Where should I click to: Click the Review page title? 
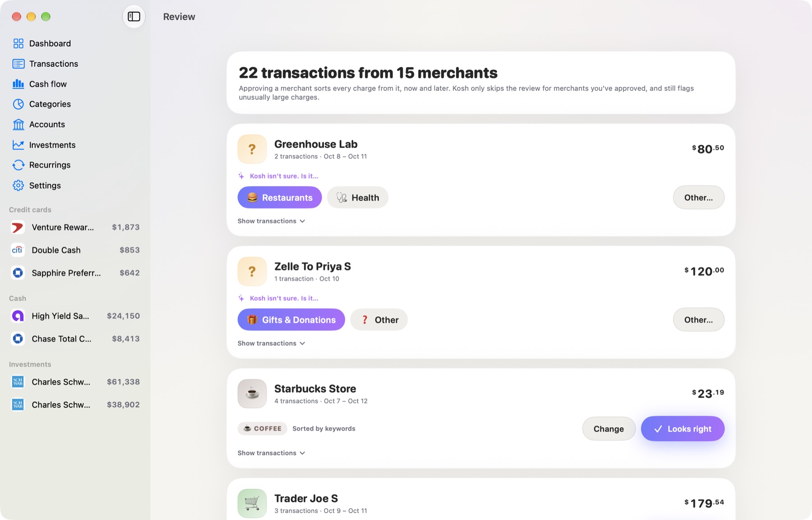[x=179, y=17]
